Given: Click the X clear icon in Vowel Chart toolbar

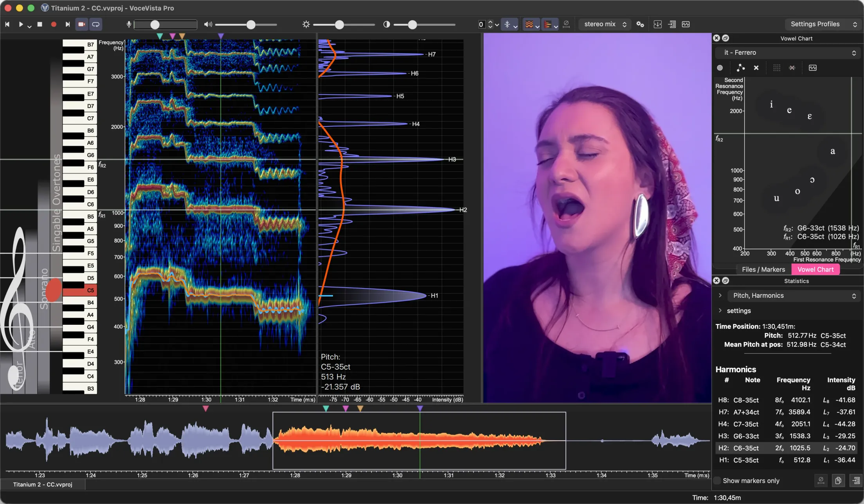Looking at the screenshot, I should click(756, 68).
